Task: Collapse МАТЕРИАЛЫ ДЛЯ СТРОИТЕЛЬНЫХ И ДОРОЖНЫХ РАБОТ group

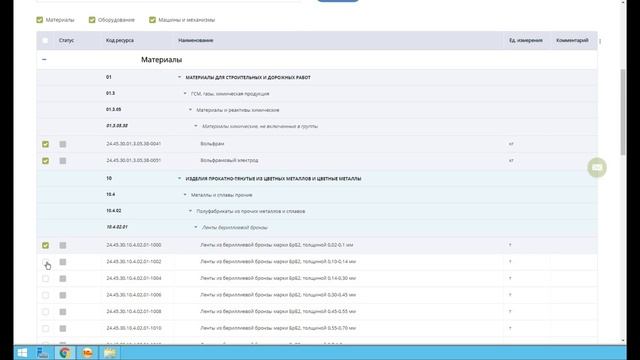Action: point(179,77)
